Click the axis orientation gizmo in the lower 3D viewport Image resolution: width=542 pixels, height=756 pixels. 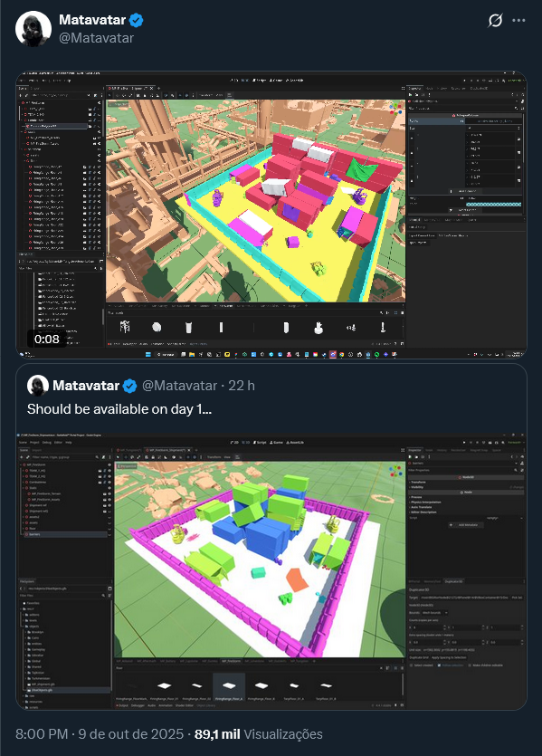tap(396, 471)
